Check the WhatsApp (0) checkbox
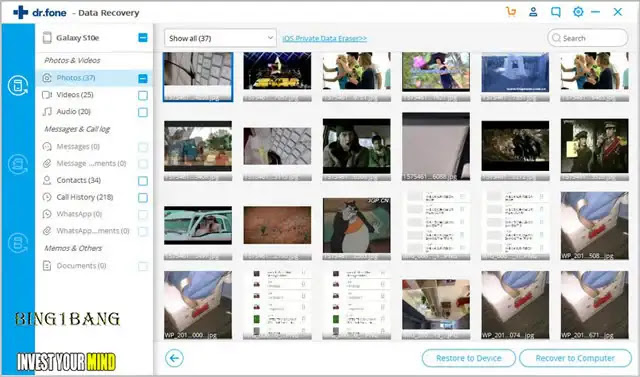Image resolution: width=640 pixels, height=377 pixels. (x=143, y=215)
